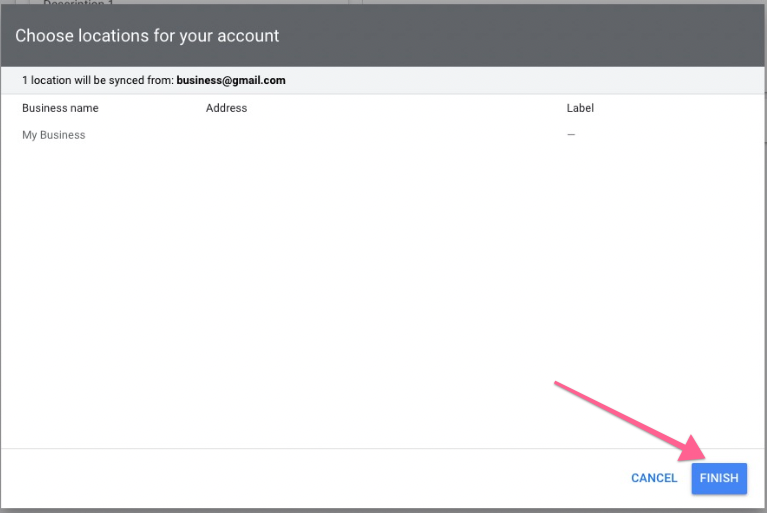Click the business@gmail.com email text
Viewport: 767px width, 513px height.
(231, 80)
